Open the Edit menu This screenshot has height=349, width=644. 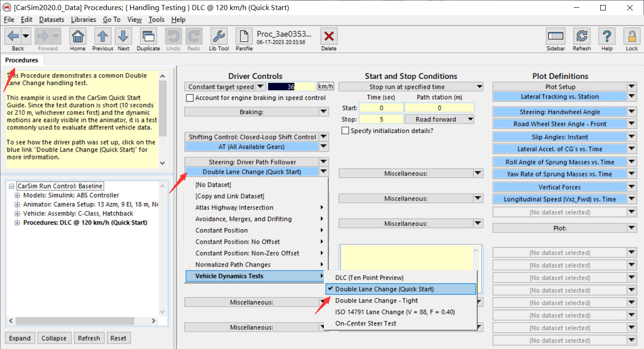click(x=26, y=20)
